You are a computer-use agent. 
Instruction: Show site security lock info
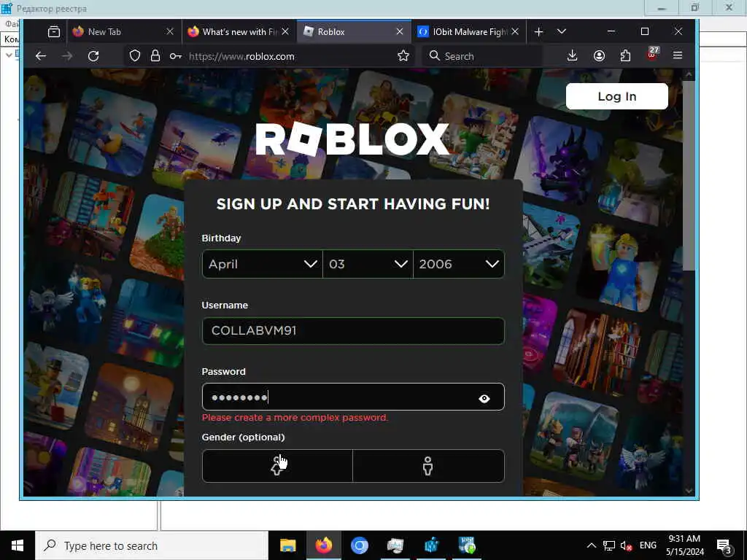(155, 56)
